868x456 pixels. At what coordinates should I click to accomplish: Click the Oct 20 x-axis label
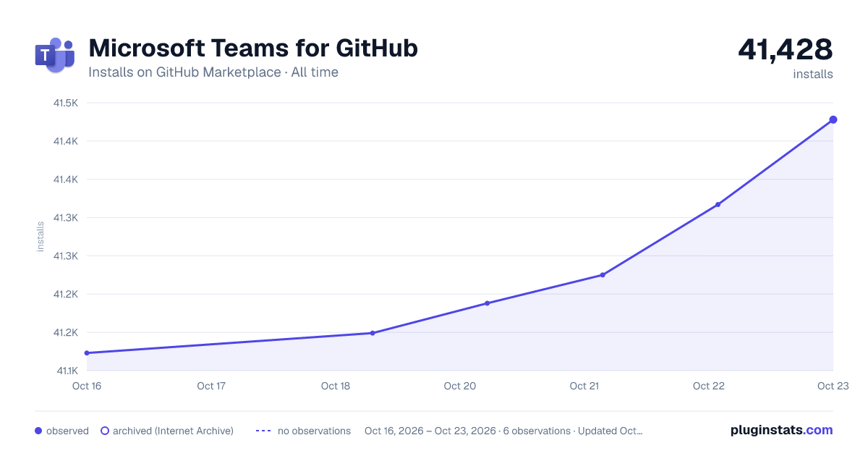point(460,386)
